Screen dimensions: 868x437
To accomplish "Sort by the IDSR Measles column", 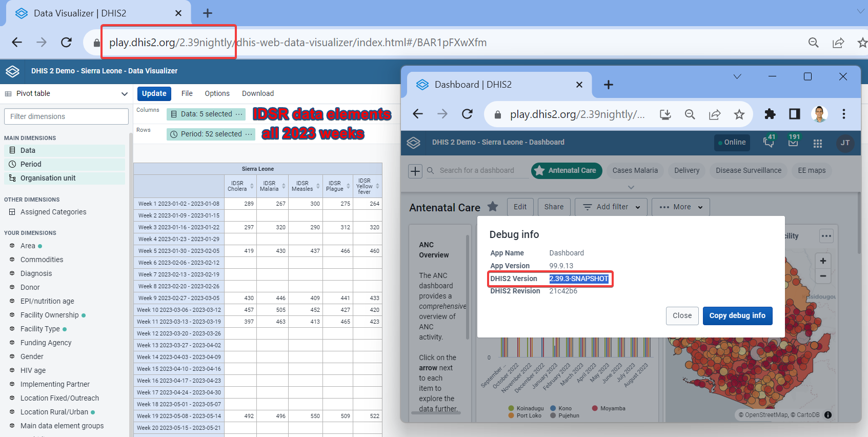I will [318, 186].
